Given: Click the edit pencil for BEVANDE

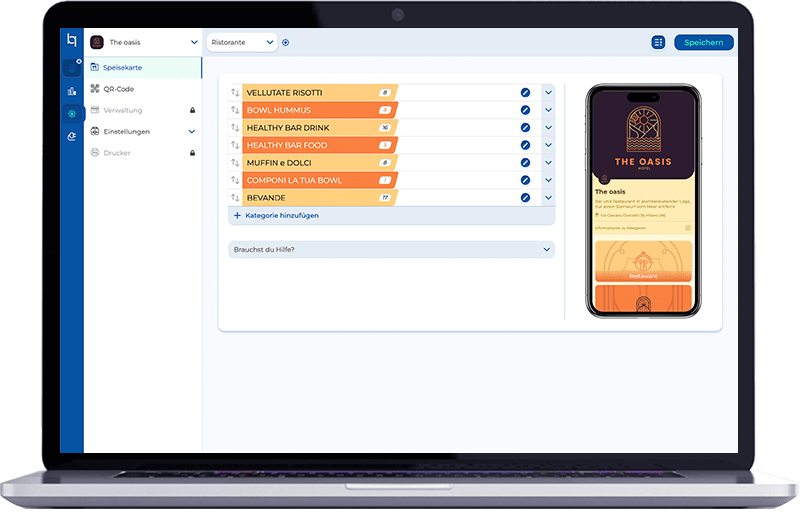Looking at the screenshot, I should tap(525, 198).
